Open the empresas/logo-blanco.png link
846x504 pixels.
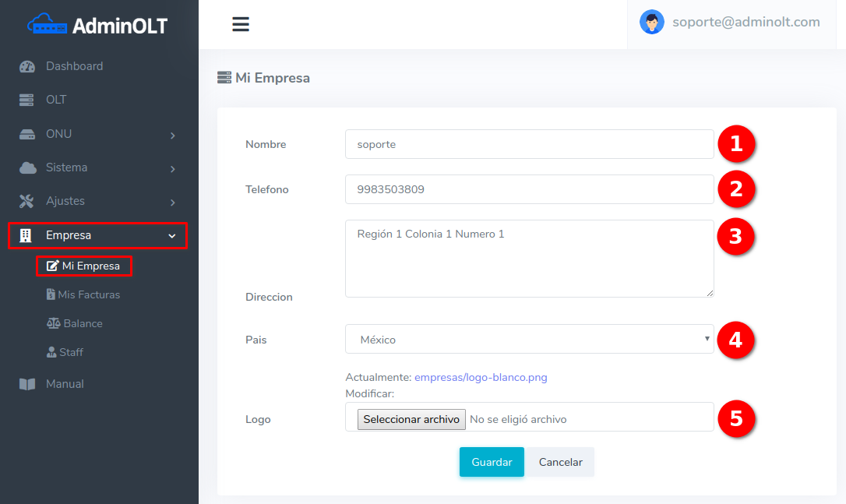coord(481,378)
